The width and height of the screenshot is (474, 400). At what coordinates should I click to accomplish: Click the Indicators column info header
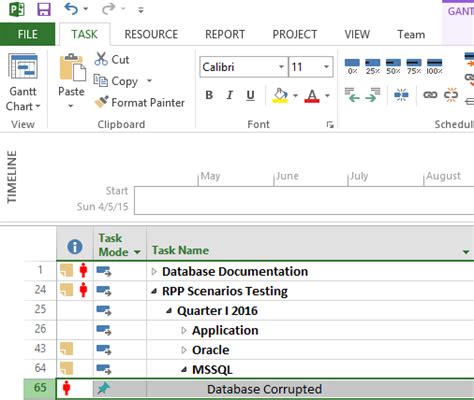(75, 247)
